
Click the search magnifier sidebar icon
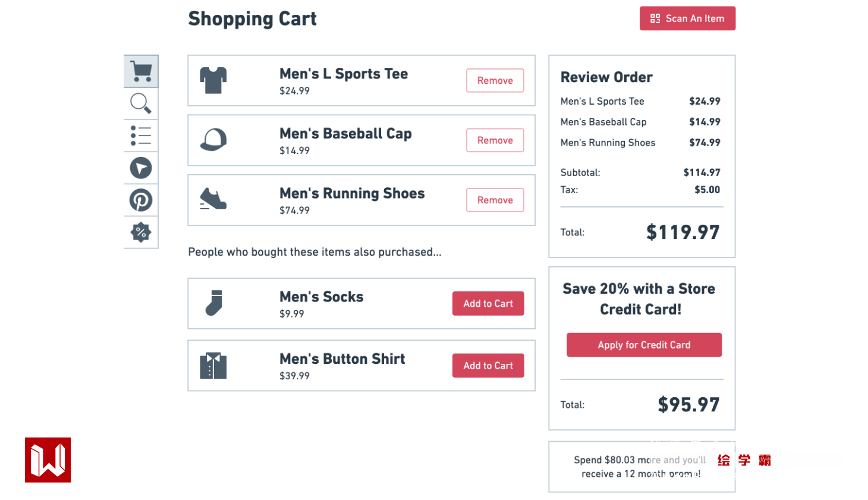141,103
